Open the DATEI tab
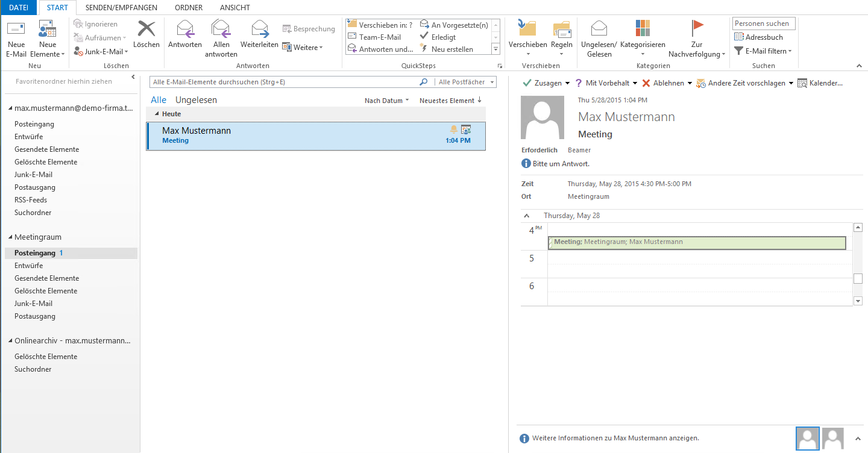Viewport: 868px width, 453px height. tap(19, 8)
